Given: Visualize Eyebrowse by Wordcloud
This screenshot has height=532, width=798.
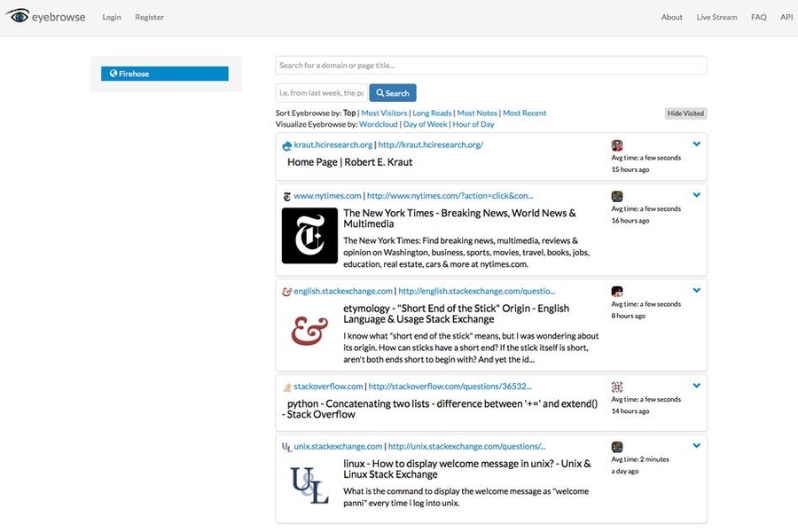Looking at the screenshot, I should click(x=379, y=124).
